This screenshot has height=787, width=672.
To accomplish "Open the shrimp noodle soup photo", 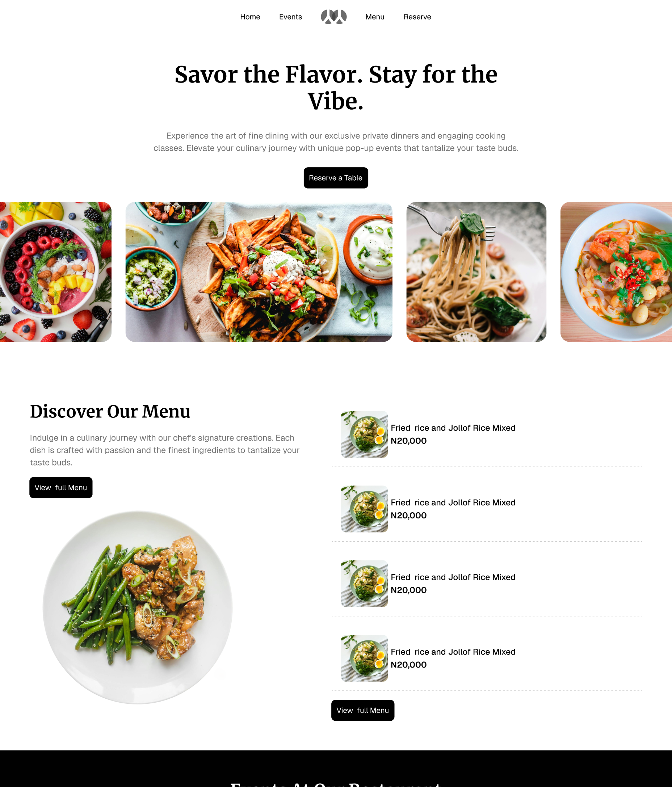I will tap(616, 272).
